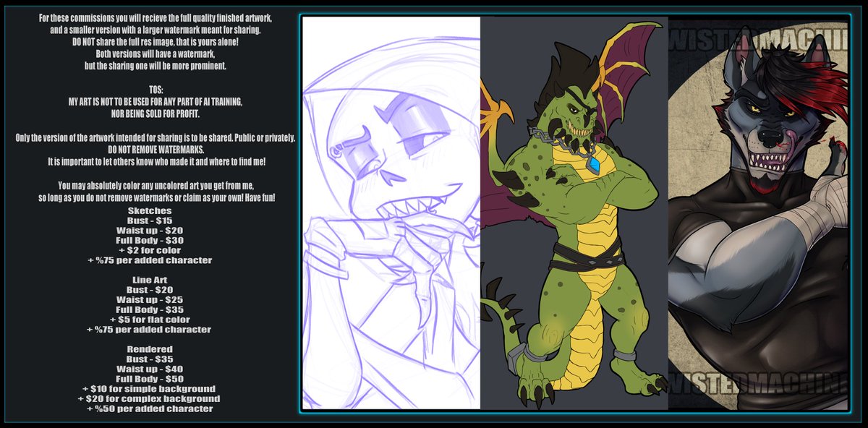Select the "Rendered" heading
This screenshot has height=428, width=868.
151,349
